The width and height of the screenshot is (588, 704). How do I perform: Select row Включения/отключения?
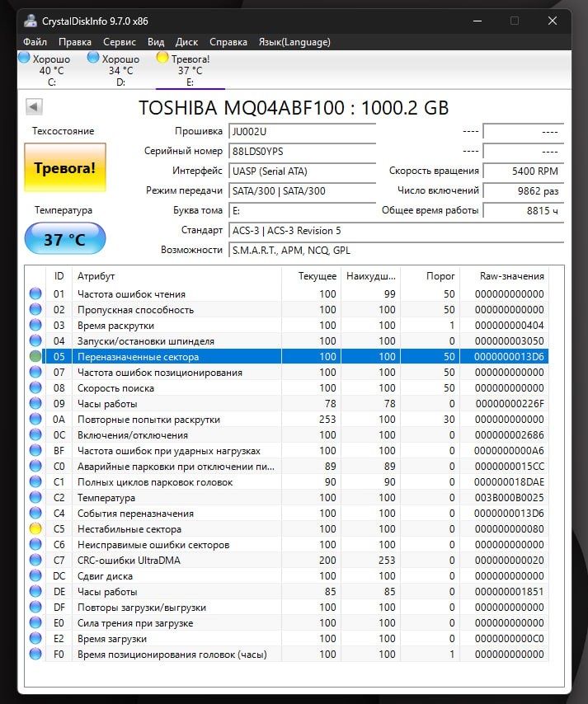pos(288,435)
